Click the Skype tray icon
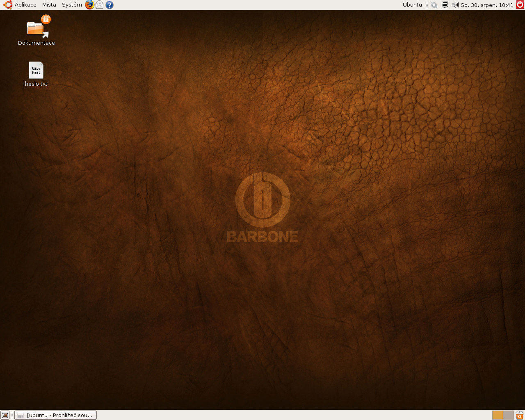Screen dimensions: 525x420 pos(434,5)
